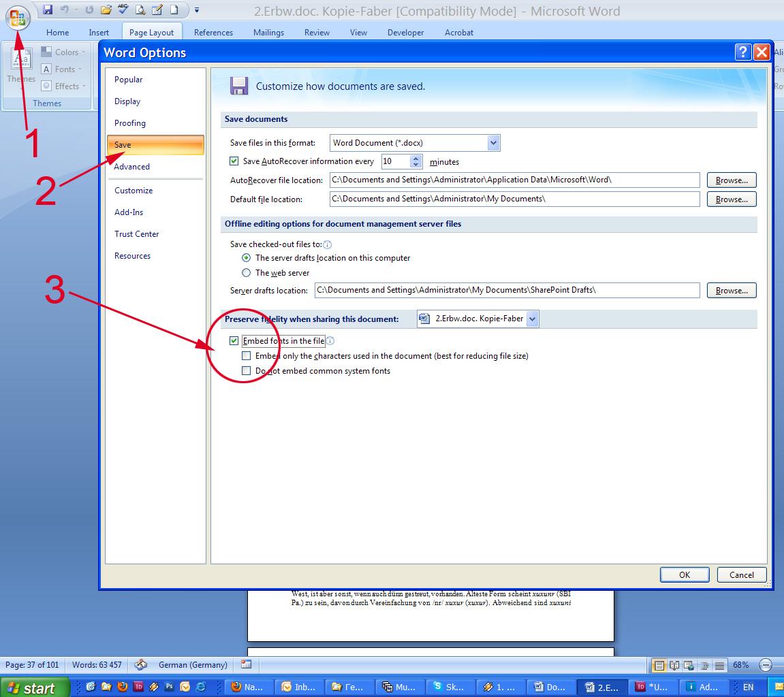Launch Firefox from the Quick Launch bar
This screenshot has height=697, width=784.
click(123, 687)
